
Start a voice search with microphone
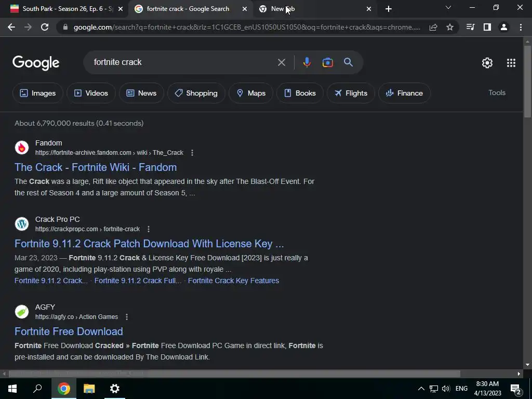click(x=307, y=62)
